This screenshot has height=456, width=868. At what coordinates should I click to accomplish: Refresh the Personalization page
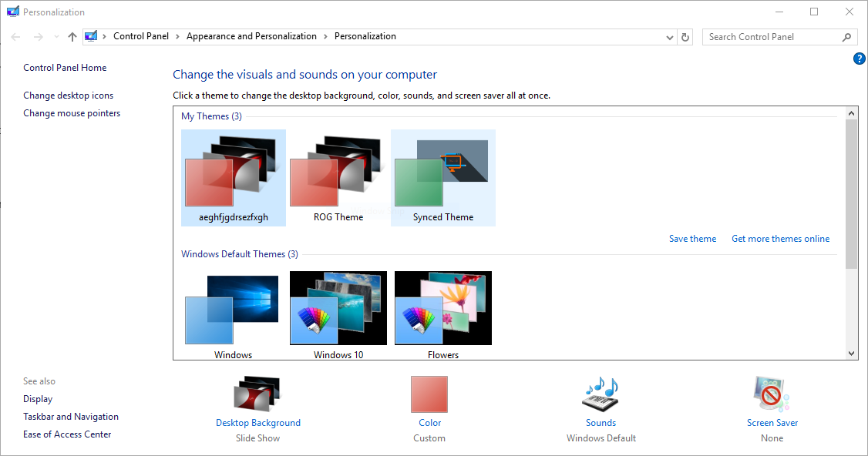point(685,37)
